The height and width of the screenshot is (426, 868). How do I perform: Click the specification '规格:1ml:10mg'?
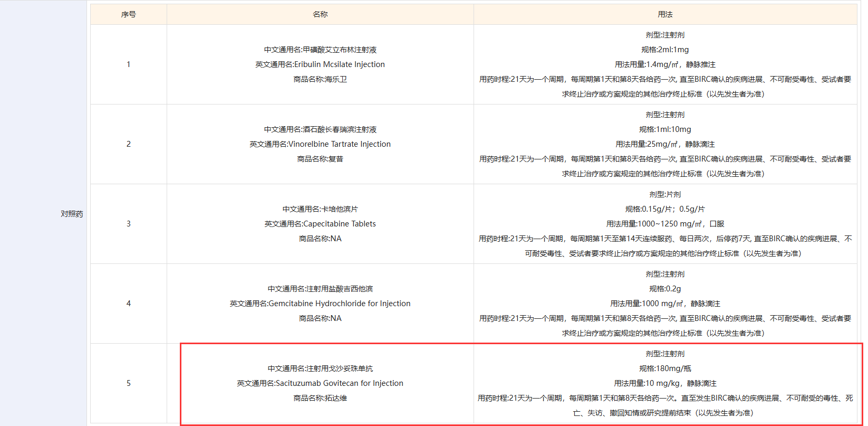click(x=665, y=129)
